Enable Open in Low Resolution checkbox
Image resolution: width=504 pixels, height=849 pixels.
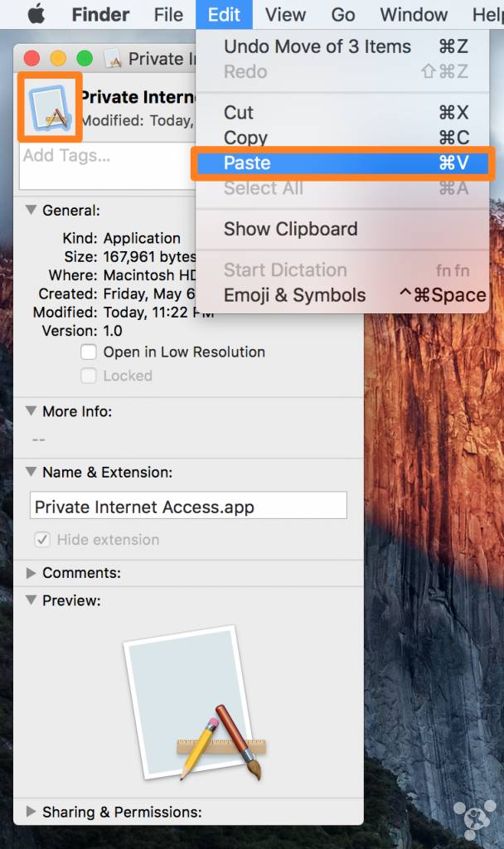[89, 352]
